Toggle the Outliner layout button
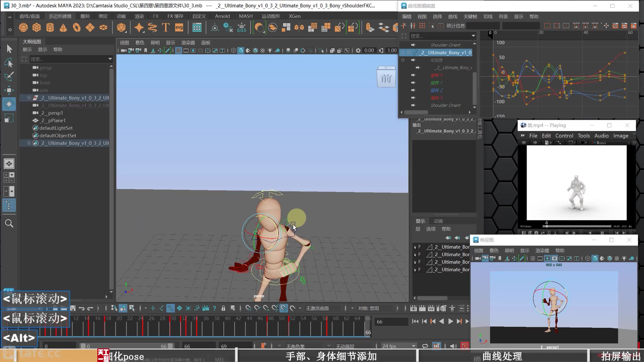644x362 pixels. [9, 205]
